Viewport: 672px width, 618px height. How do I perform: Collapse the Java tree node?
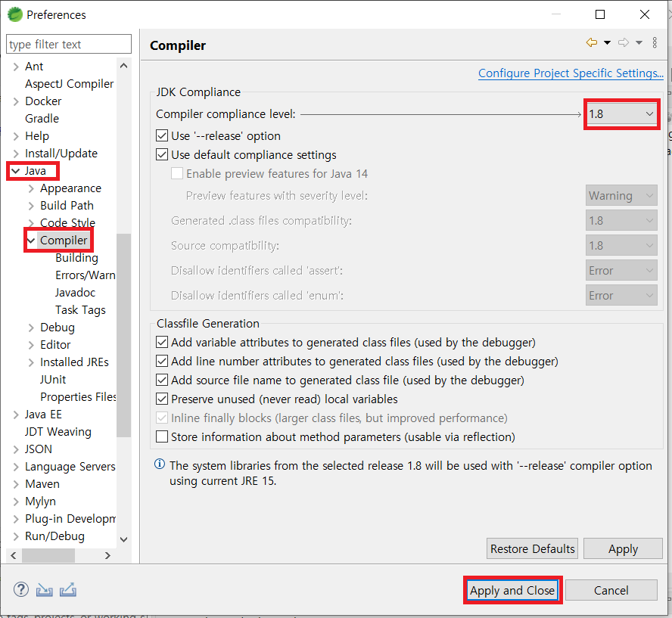click(16, 171)
